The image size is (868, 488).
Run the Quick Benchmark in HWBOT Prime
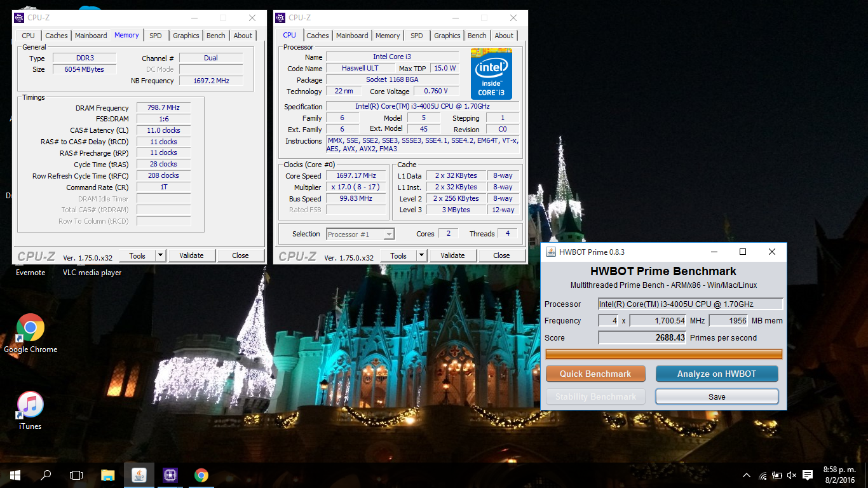click(x=595, y=374)
